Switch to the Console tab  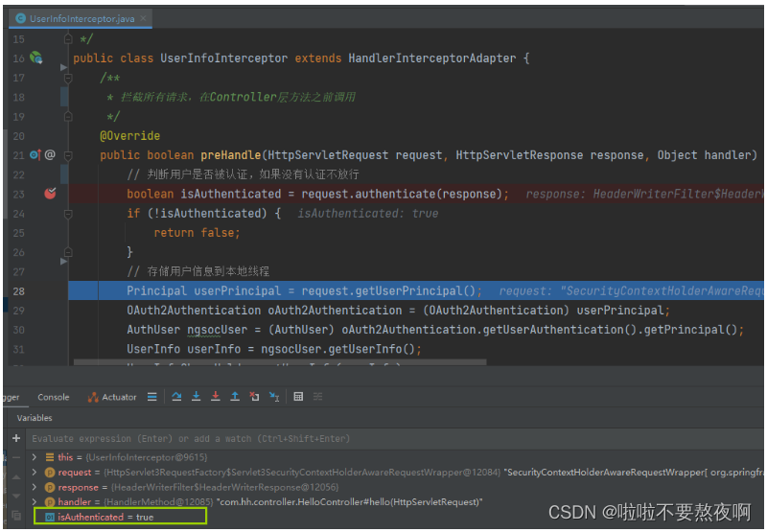pos(54,397)
